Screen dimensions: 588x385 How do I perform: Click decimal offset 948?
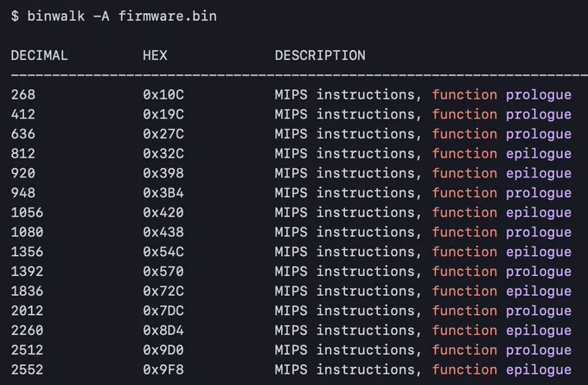point(22,193)
